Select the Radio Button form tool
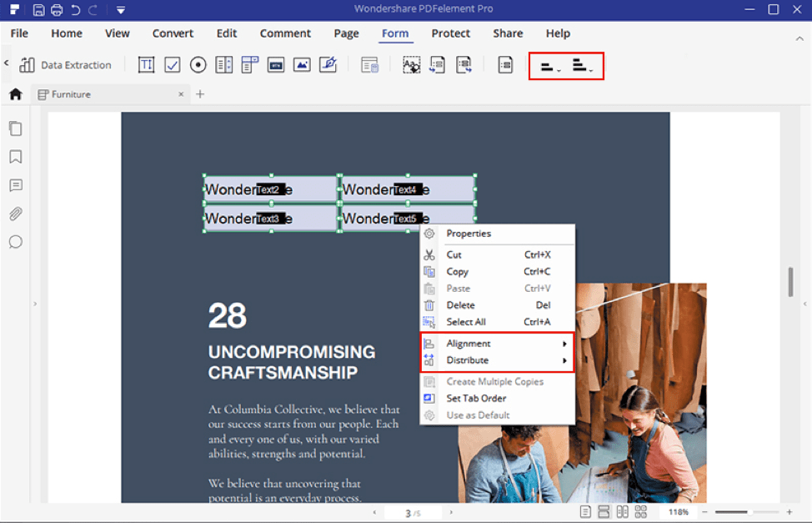This screenshot has width=812, height=523. coord(198,65)
